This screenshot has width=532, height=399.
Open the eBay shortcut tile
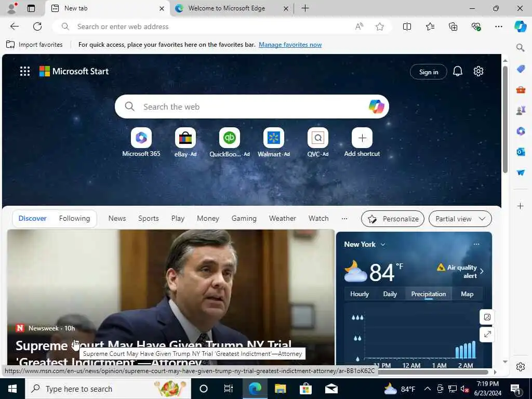click(x=185, y=138)
